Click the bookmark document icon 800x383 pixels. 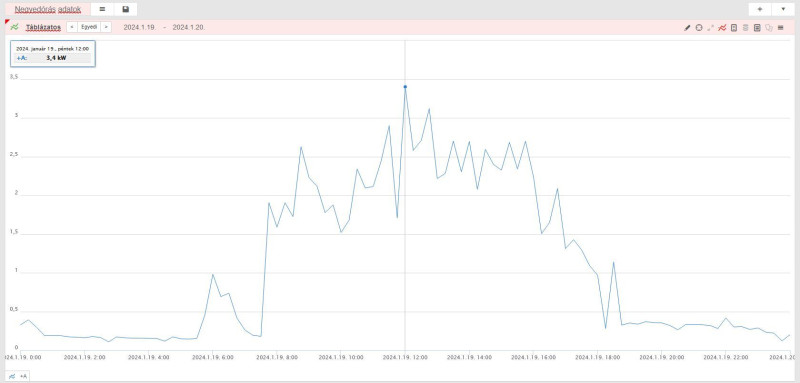(x=734, y=28)
